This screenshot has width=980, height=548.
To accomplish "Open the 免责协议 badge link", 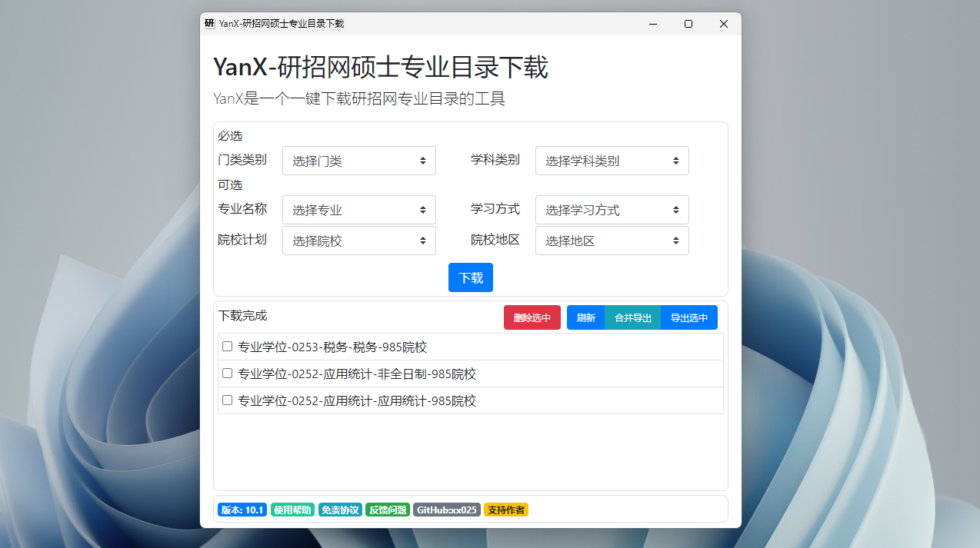I will [340, 510].
